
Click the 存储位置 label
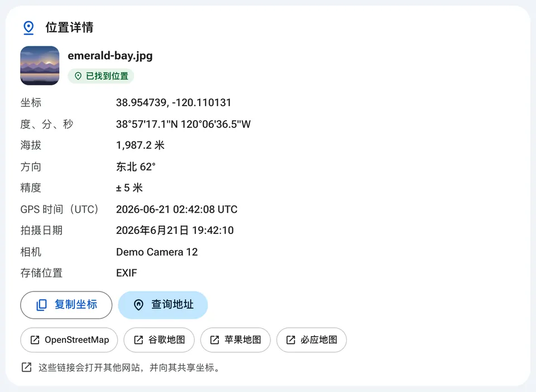41,273
